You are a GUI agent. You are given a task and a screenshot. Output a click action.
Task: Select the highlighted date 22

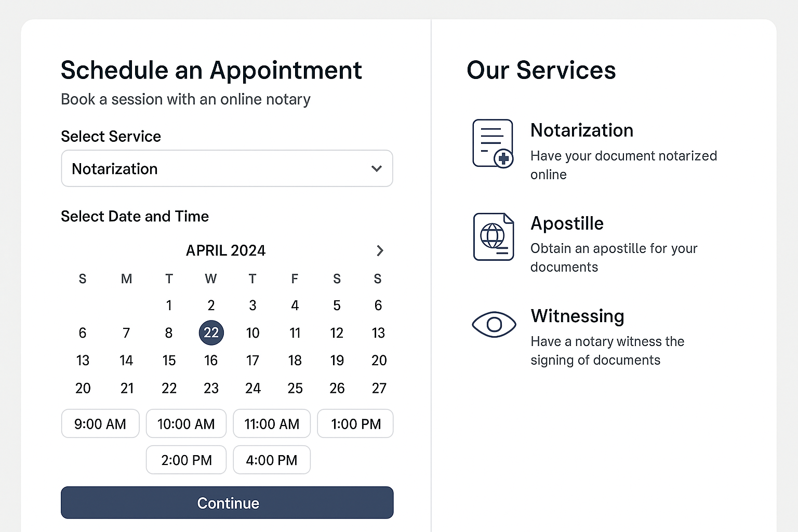click(211, 332)
